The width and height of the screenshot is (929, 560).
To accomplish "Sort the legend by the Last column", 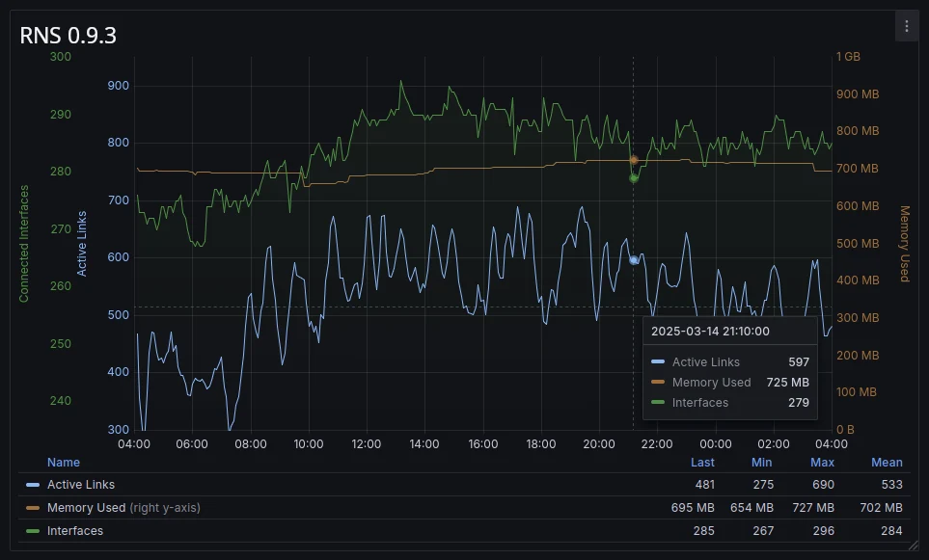I will tap(702, 463).
